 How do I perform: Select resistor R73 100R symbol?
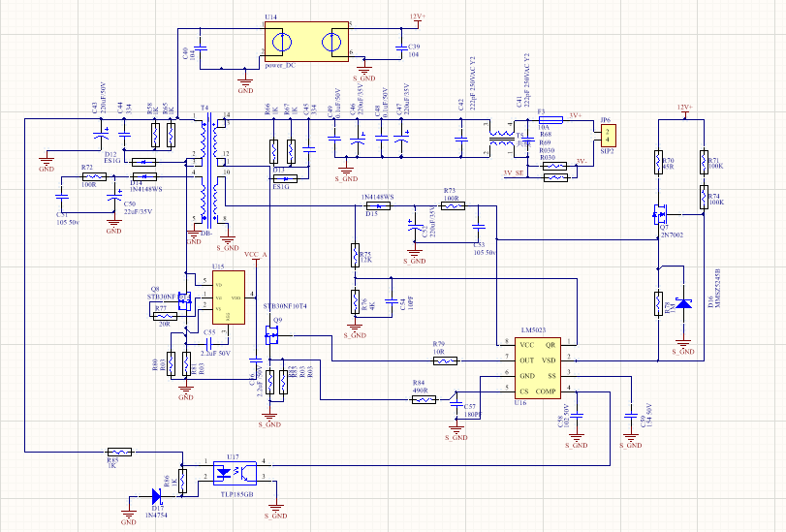tap(453, 205)
